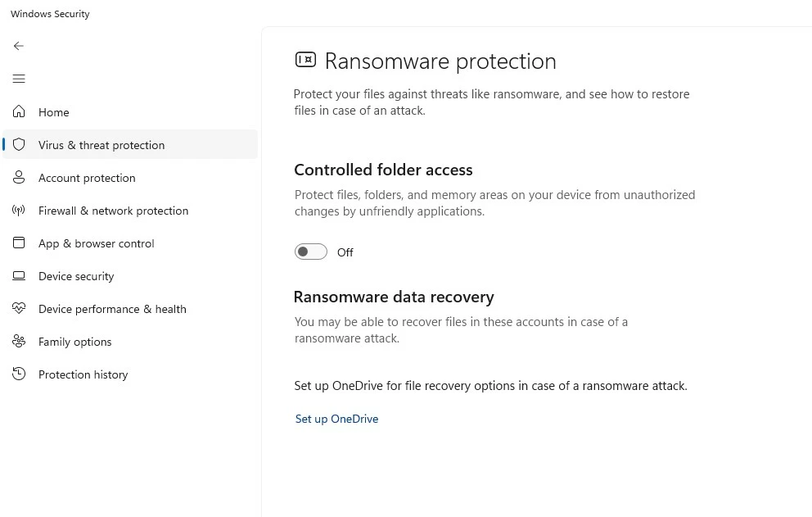Click the back arrow icon
Screen dimensions: 812x517
19,46
